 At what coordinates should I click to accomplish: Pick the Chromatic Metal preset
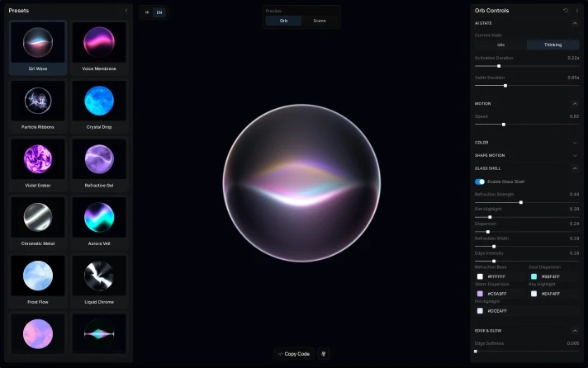[x=38, y=222]
